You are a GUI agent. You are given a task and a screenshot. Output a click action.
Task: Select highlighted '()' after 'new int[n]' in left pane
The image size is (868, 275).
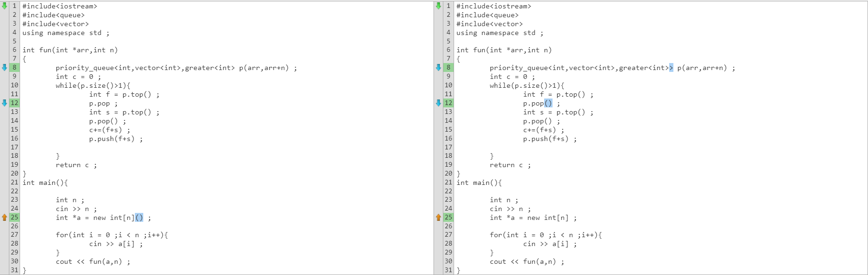(x=139, y=218)
